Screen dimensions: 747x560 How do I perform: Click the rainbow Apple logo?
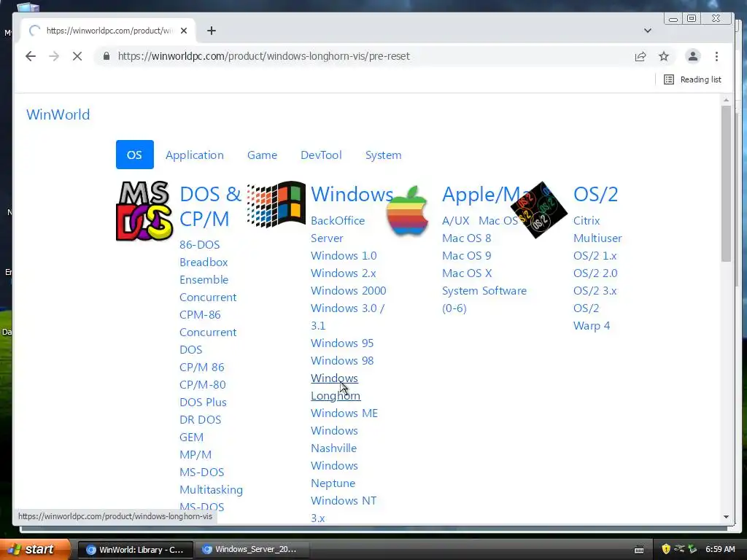(x=407, y=211)
